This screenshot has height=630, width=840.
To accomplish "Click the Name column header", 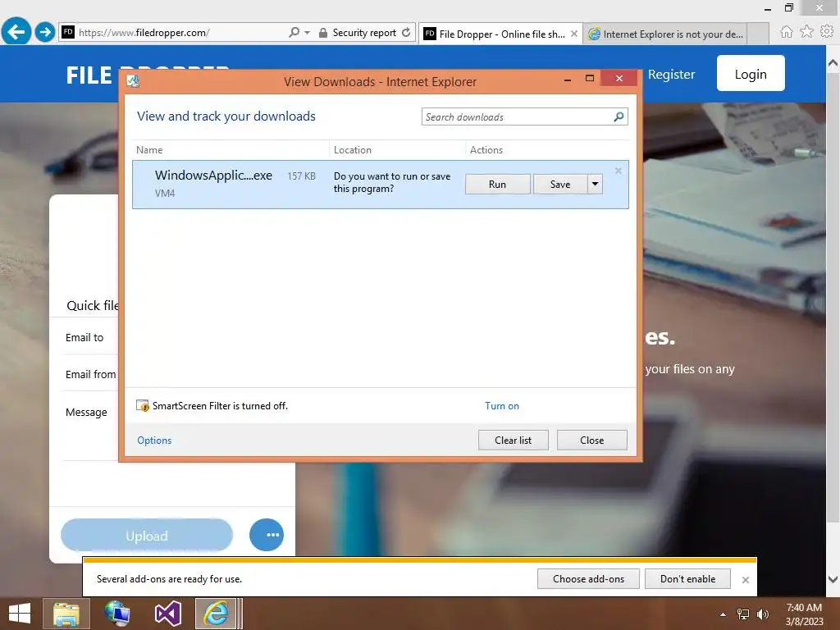I will (x=149, y=150).
